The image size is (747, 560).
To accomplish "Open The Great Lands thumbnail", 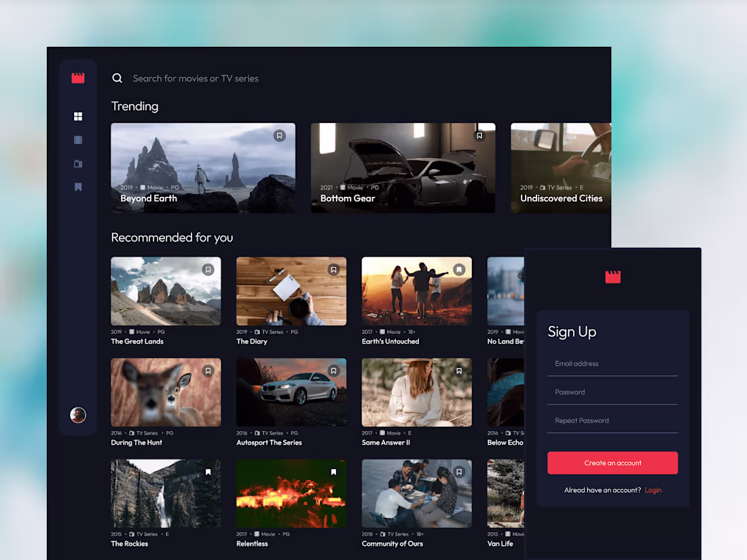I will point(166,291).
